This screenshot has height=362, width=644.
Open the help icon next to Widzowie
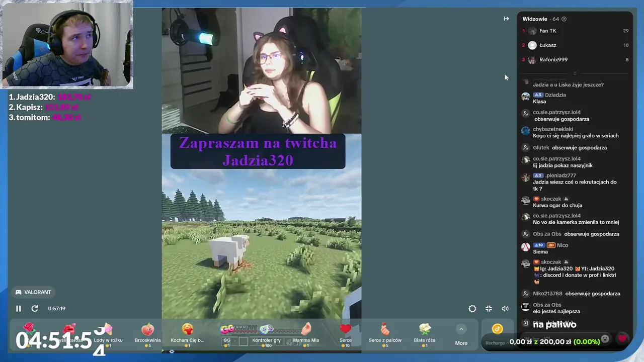564,19
